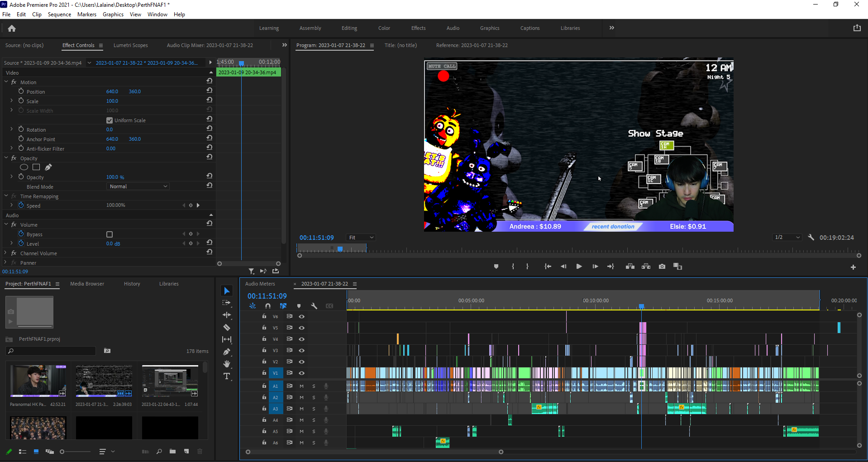Viewport: 868px width, 462px height.
Task: Switch Project panel to List View
Action: coord(23,452)
